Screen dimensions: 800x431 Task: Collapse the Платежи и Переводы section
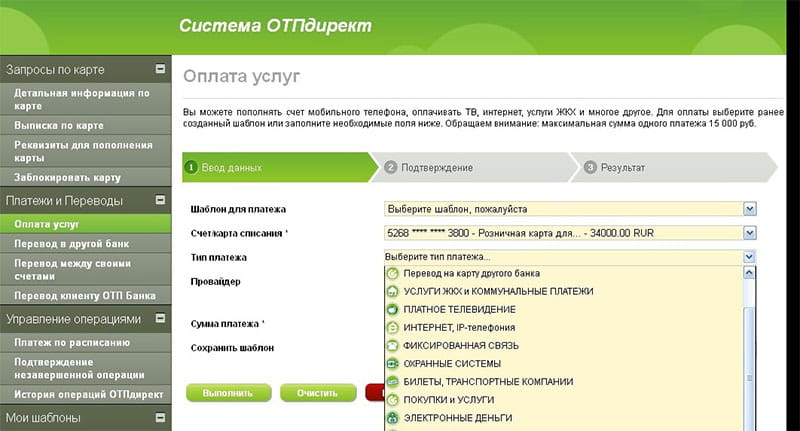(x=160, y=200)
